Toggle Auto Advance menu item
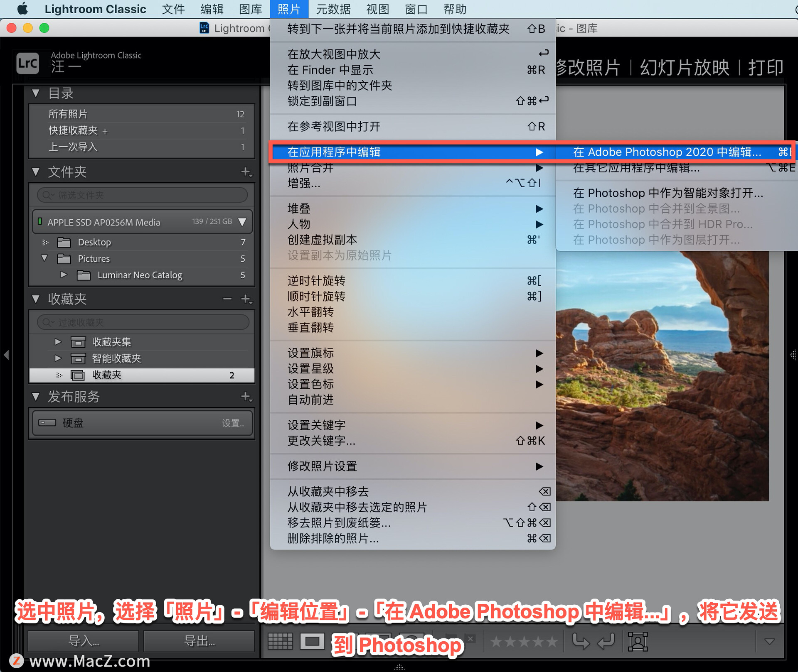This screenshot has height=672, width=798. [413, 400]
